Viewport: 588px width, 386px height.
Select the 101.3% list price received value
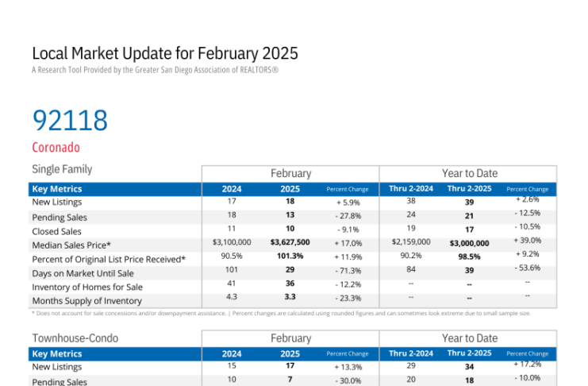tap(290, 257)
